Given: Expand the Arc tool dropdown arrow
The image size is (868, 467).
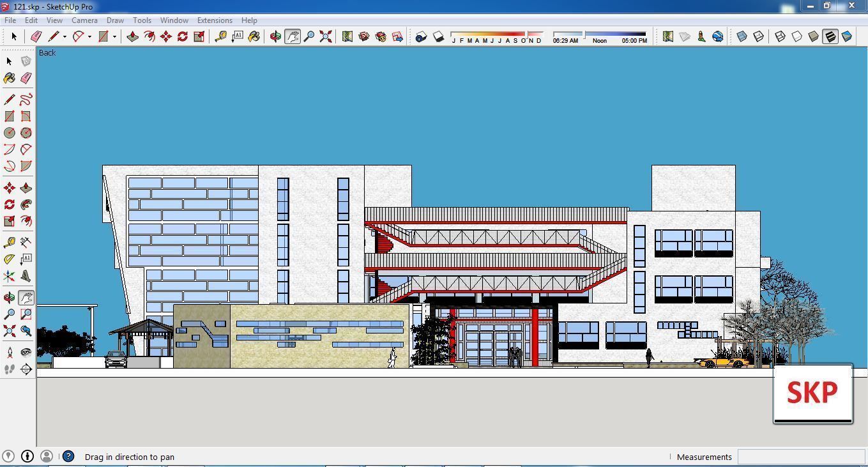Looking at the screenshot, I should click(x=89, y=36).
